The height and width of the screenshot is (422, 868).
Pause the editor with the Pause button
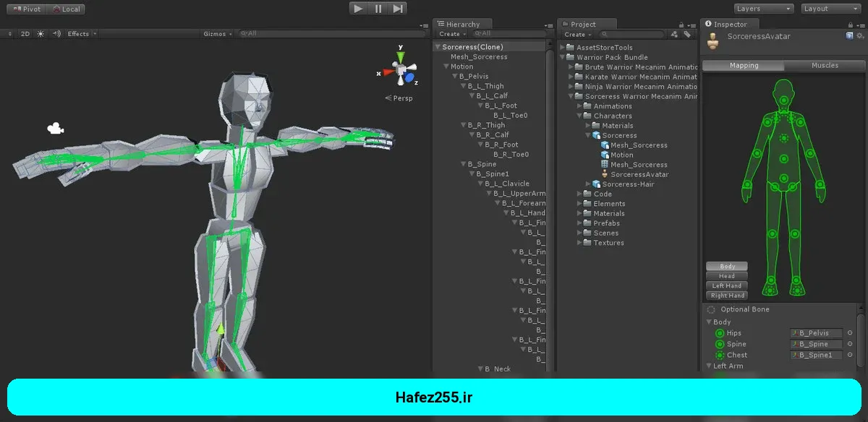click(x=378, y=9)
